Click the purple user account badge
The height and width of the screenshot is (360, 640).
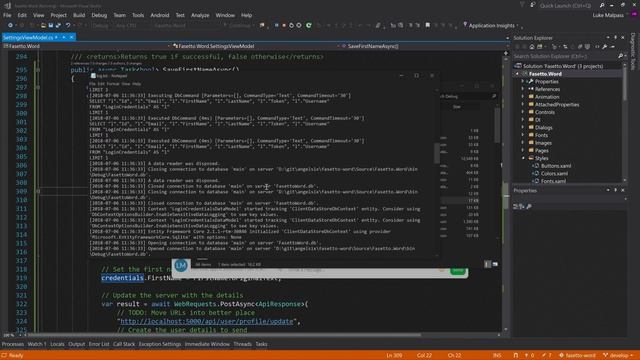click(634, 15)
